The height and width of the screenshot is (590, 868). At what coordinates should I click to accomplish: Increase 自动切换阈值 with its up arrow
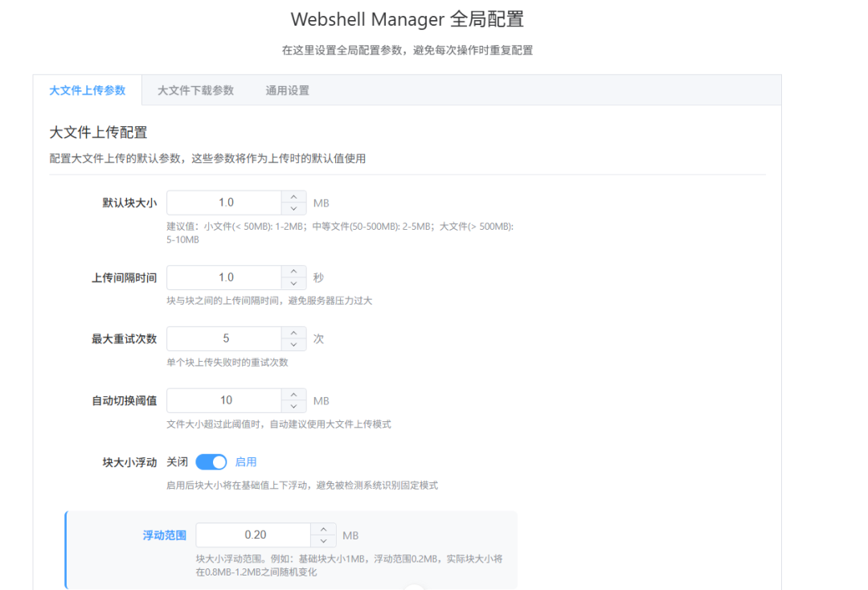[295, 395]
